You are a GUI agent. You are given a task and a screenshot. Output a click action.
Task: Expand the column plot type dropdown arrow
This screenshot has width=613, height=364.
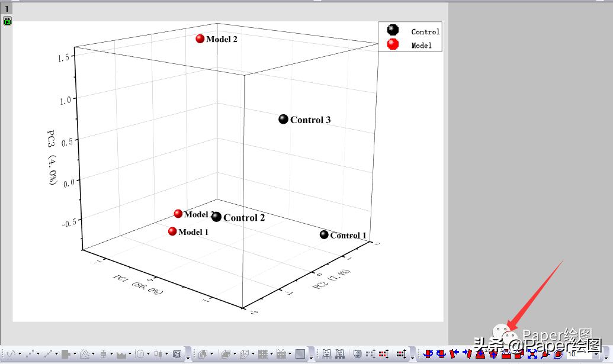[75, 354]
